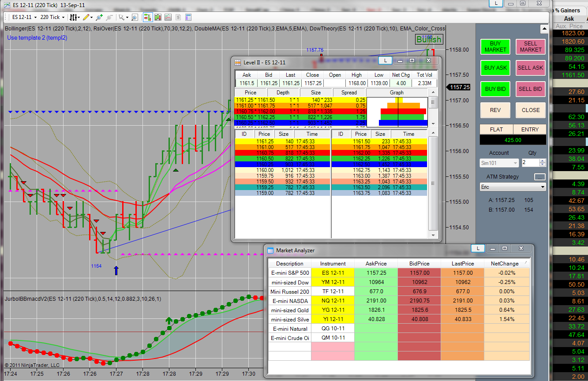Select the QM 10-11 instrument cell
This screenshot has width=588, height=381.
tap(333, 338)
